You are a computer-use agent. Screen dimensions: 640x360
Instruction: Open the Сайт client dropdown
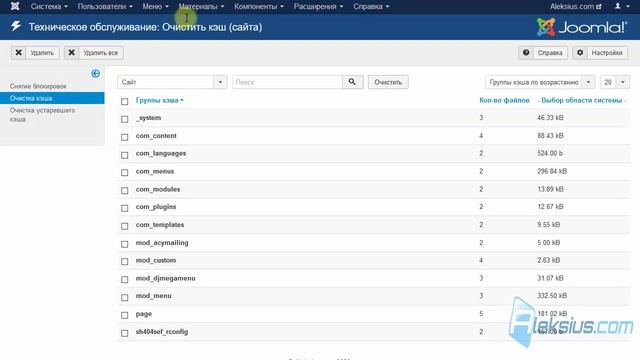(x=172, y=82)
